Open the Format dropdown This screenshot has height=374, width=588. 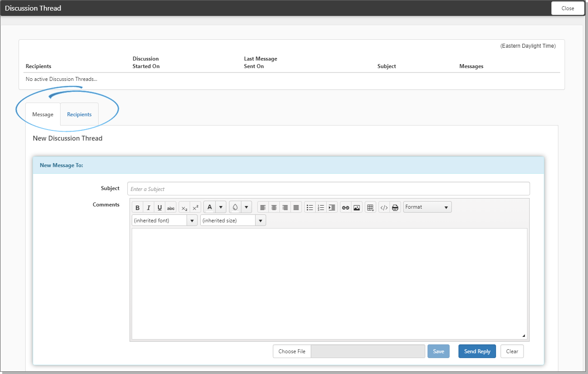coord(427,207)
